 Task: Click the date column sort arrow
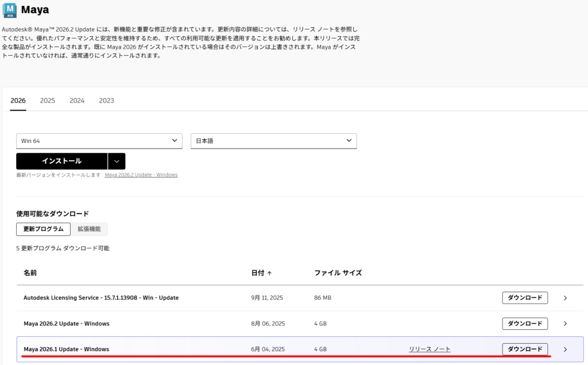tap(270, 273)
